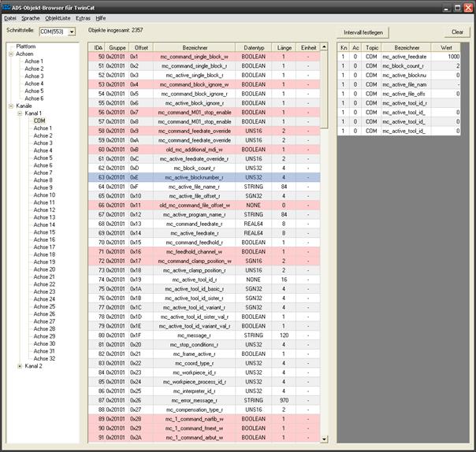Select row mc_active_file_name_r

[204, 187]
